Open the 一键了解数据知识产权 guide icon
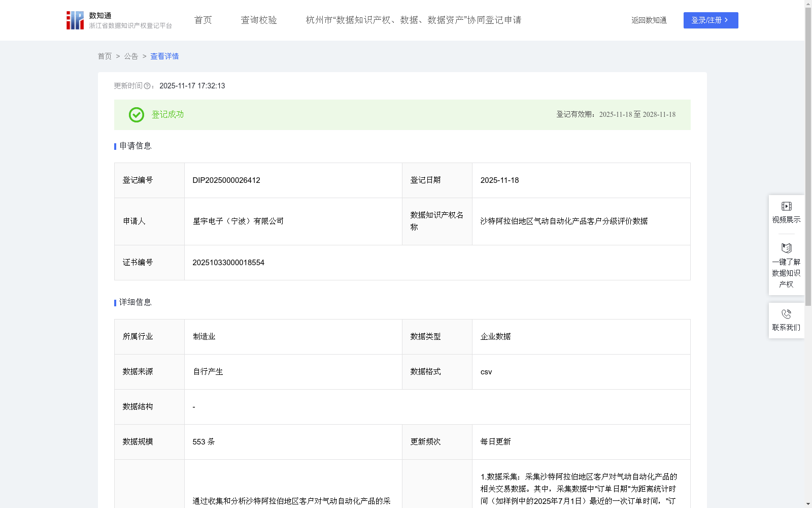The image size is (812, 508). click(x=786, y=248)
